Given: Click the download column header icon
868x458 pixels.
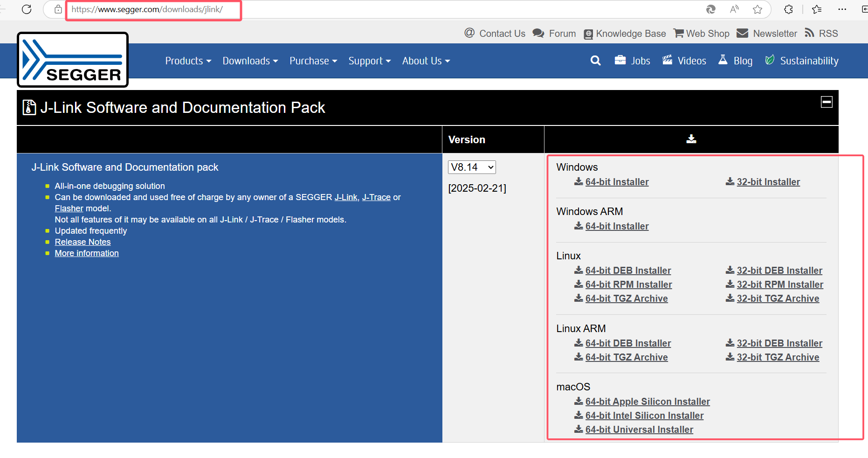Looking at the screenshot, I should tap(691, 139).
